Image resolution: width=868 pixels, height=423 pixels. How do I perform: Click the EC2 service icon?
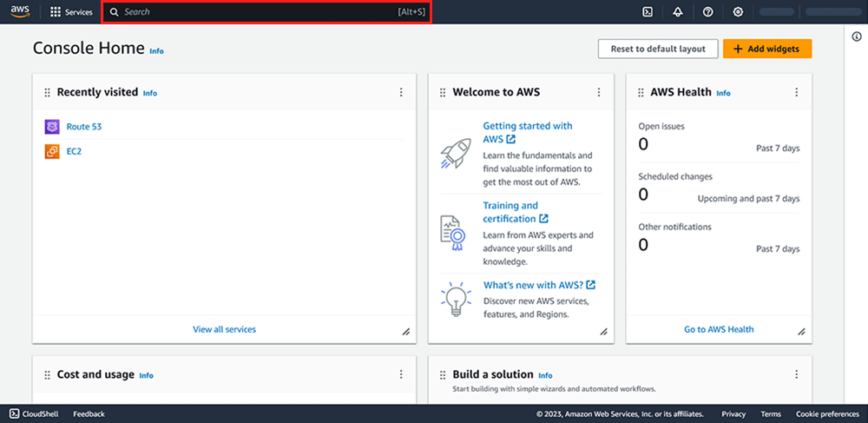click(x=52, y=151)
